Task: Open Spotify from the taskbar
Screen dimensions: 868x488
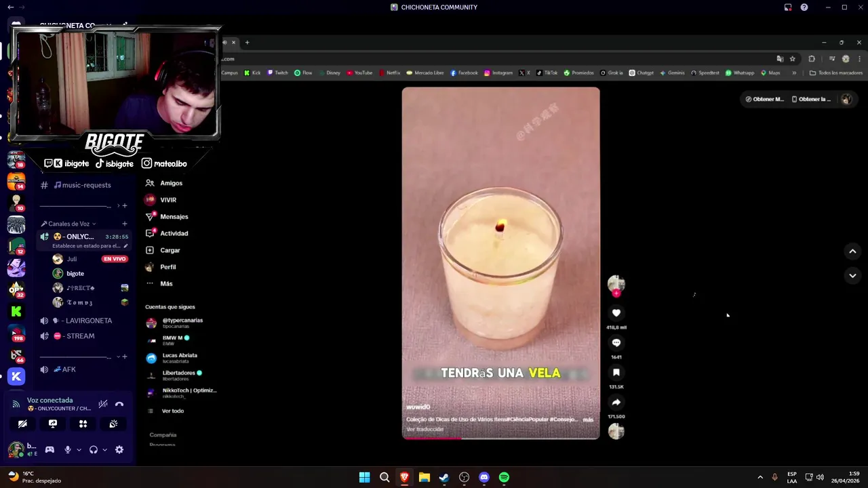Action: [x=504, y=477]
